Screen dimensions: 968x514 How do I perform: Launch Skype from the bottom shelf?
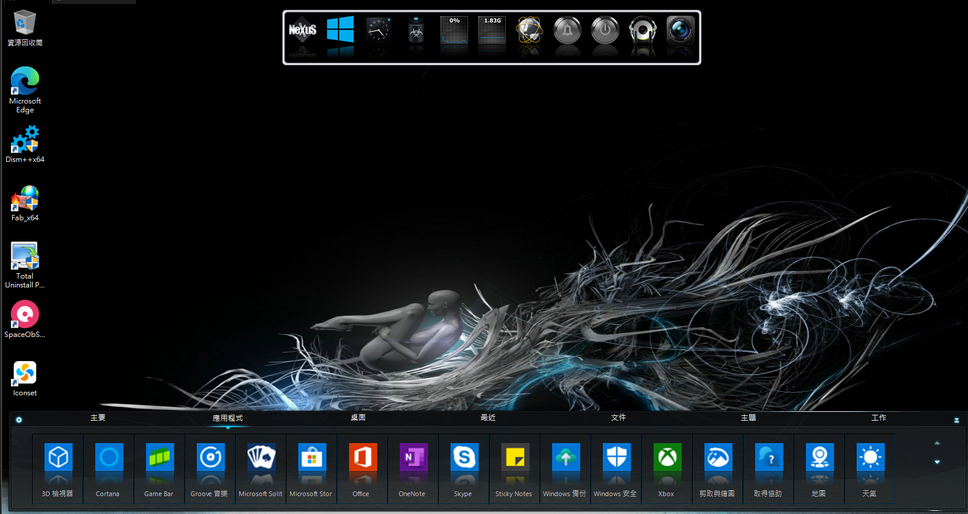pyautogui.click(x=463, y=459)
